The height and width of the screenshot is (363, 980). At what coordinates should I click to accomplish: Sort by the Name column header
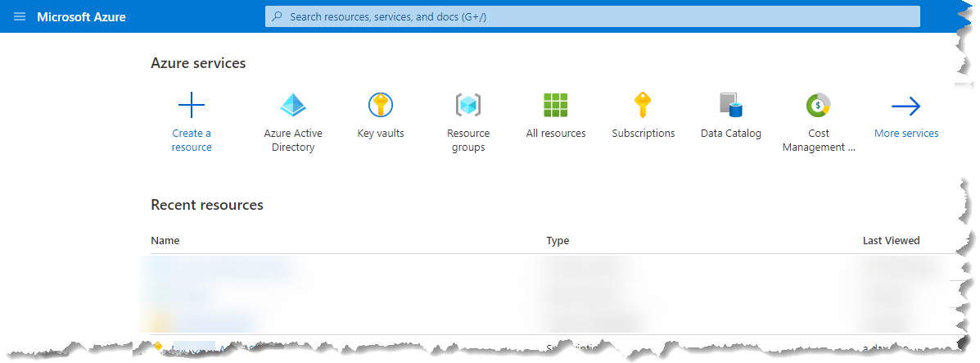pyautogui.click(x=165, y=240)
